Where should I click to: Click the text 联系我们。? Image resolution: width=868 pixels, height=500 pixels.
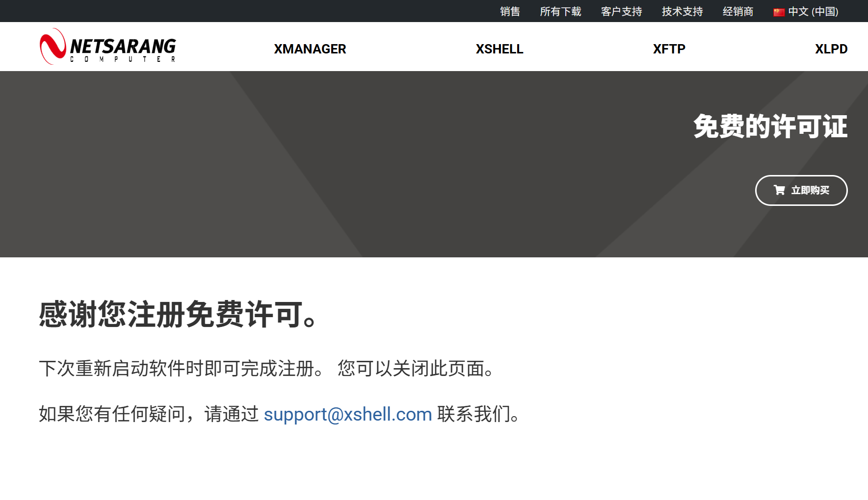479,414
